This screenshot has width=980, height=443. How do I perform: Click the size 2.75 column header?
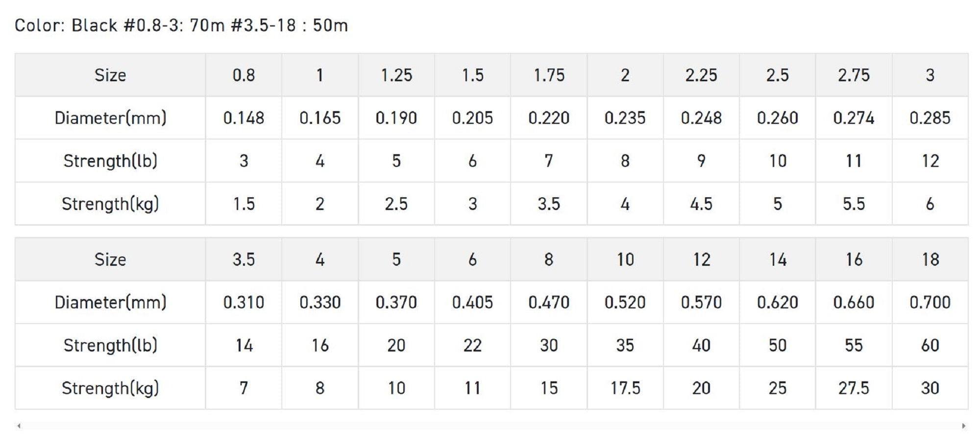pos(854,75)
